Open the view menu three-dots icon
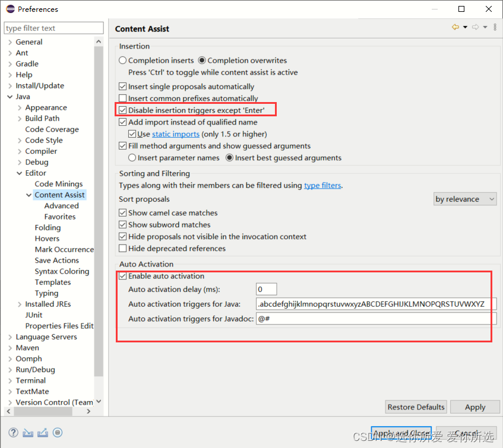The height and width of the screenshot is (448, 503). (495, 27)
